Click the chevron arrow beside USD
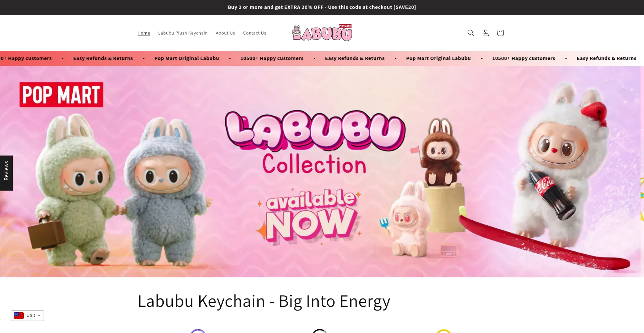The image size is (644, 333). [39, 316]
